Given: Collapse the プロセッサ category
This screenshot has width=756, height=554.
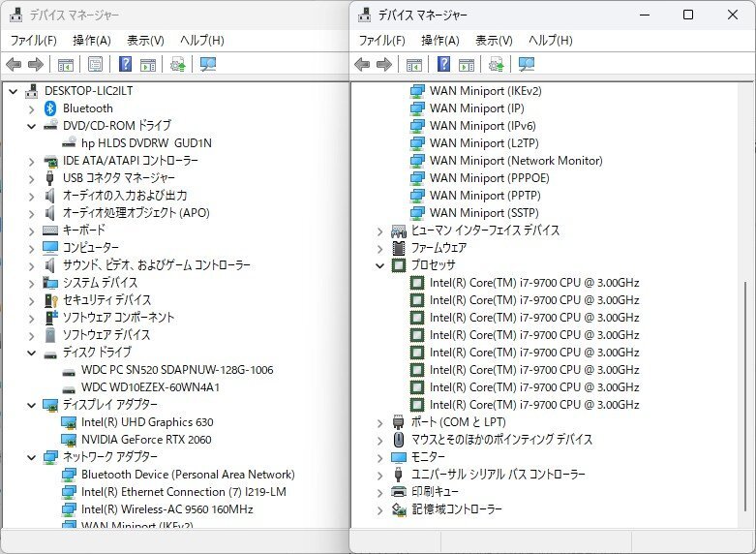Looking at the screenshot, I should click(x=379, y=265).
